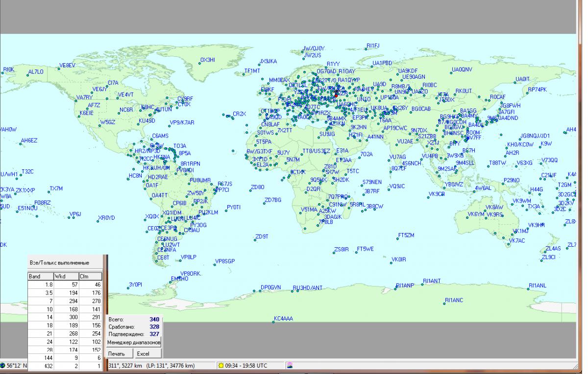This screenshot has height=374, width=588.
Task: Click the globe icon in the status bar
Action: (3, 365)
